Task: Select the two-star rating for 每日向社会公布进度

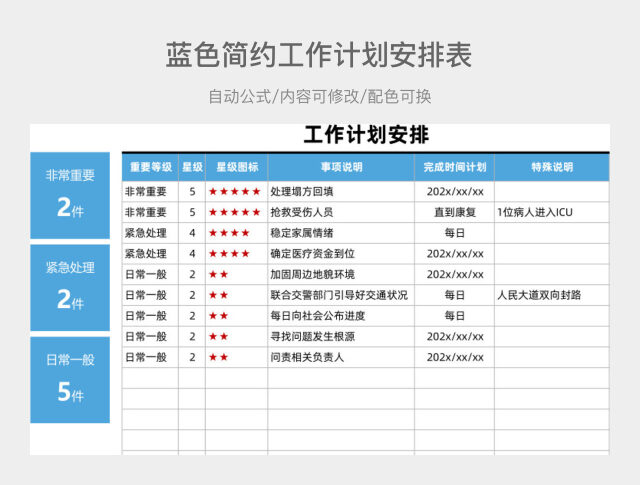Action: coord(219,316)
